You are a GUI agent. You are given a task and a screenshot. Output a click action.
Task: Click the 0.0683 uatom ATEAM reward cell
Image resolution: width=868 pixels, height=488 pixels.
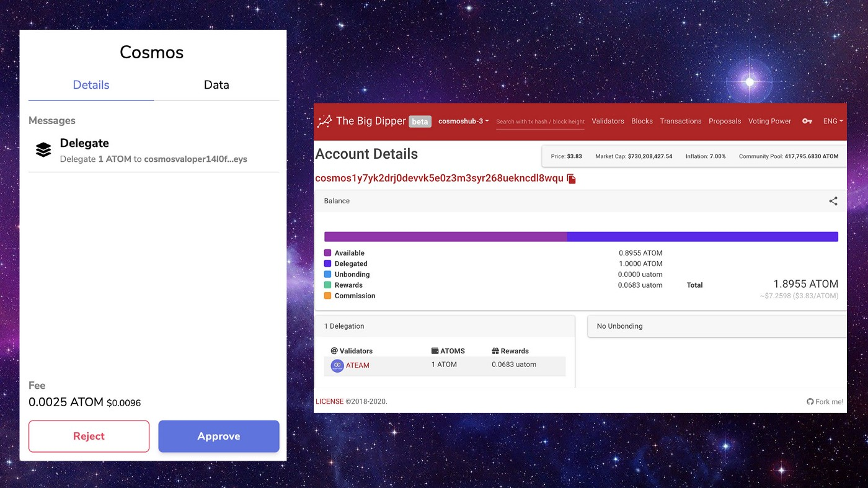coord(514,365)
